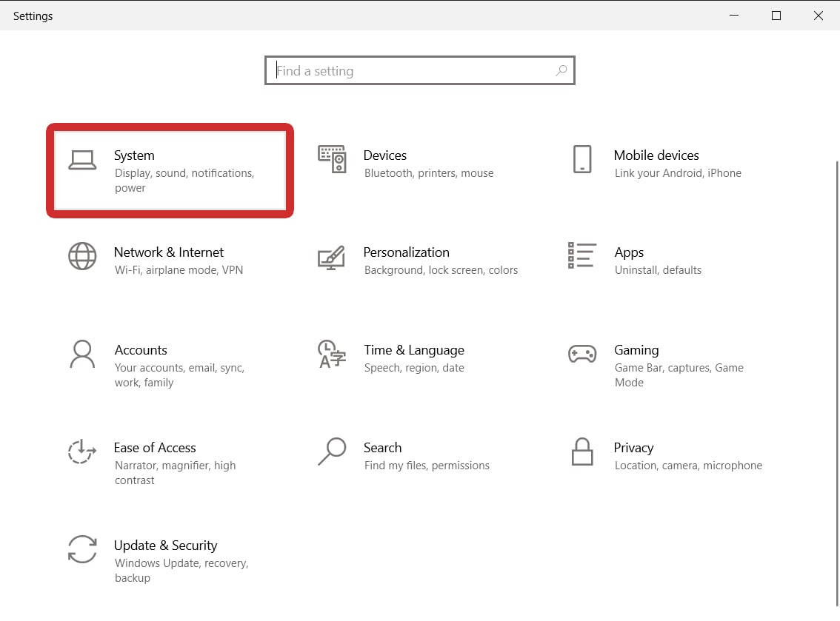This screenshot has width=840, height=621.
Task: Click the Apps list icon
Action: pyautogui.click(x=581, y=255)
